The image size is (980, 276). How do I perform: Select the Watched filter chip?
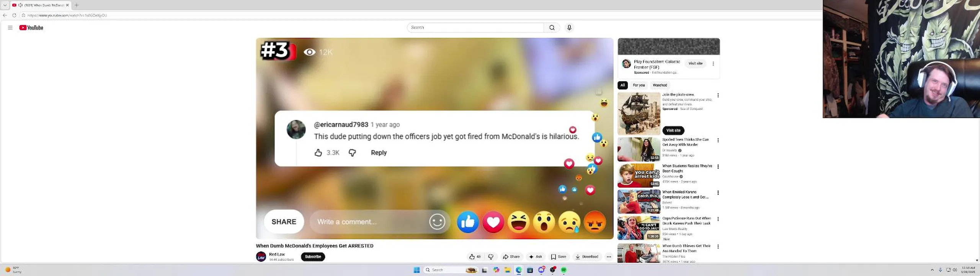tap(660, 85)
